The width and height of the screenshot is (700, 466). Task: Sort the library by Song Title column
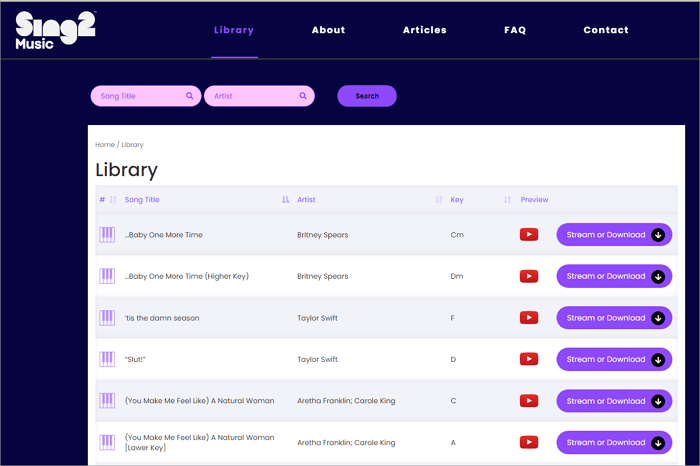(x=142, y=200)
